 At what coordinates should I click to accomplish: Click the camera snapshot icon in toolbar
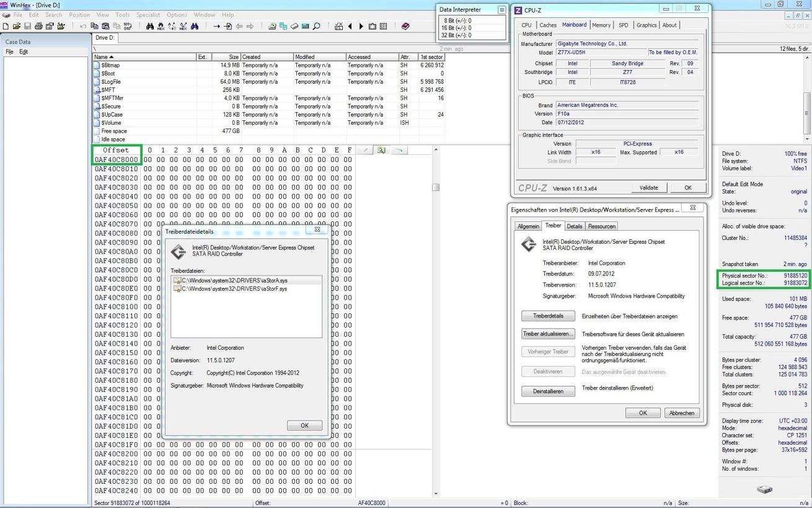tap(372, 26)
